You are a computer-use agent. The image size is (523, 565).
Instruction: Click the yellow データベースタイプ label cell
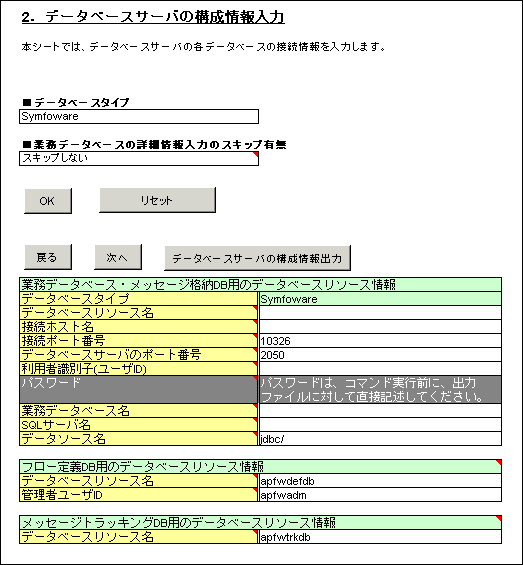139,299
